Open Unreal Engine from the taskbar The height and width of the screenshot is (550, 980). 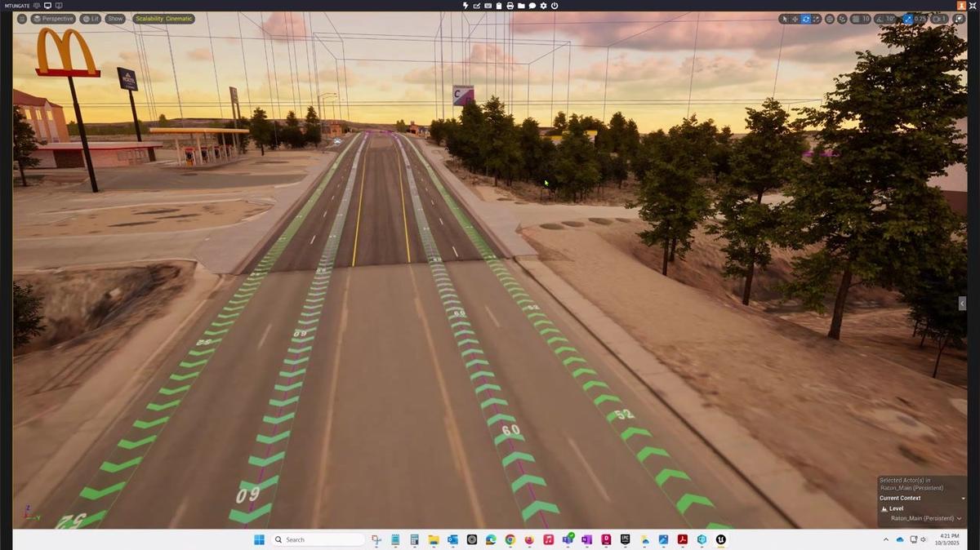pyautogui.click(x=721, y=539)
